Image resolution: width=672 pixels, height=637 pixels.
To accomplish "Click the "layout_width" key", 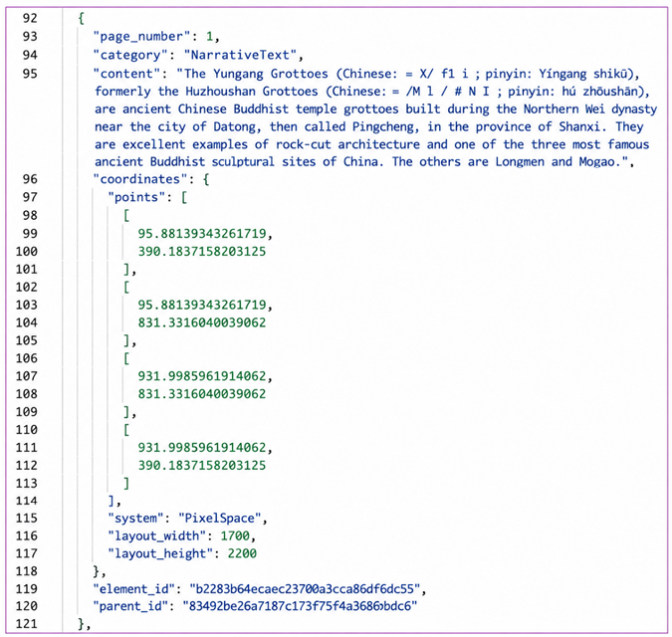I will 157,536.
